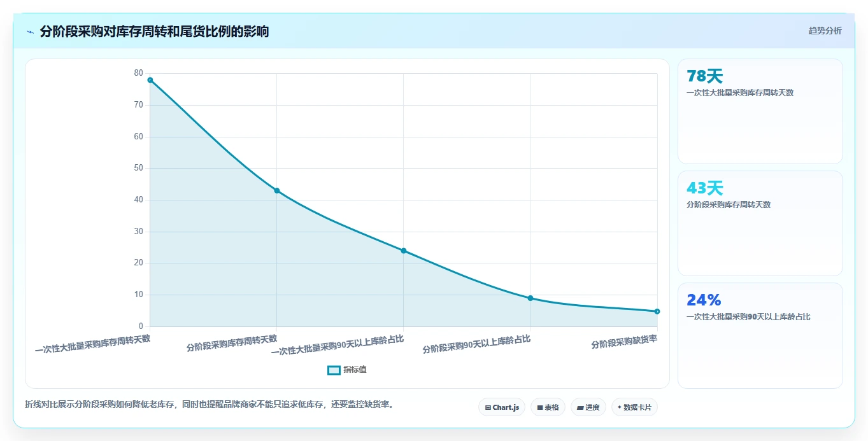Viewport: 868px width, 441px height.
Task: Select the 进度 tag button
Action: (x=588, y=407)
